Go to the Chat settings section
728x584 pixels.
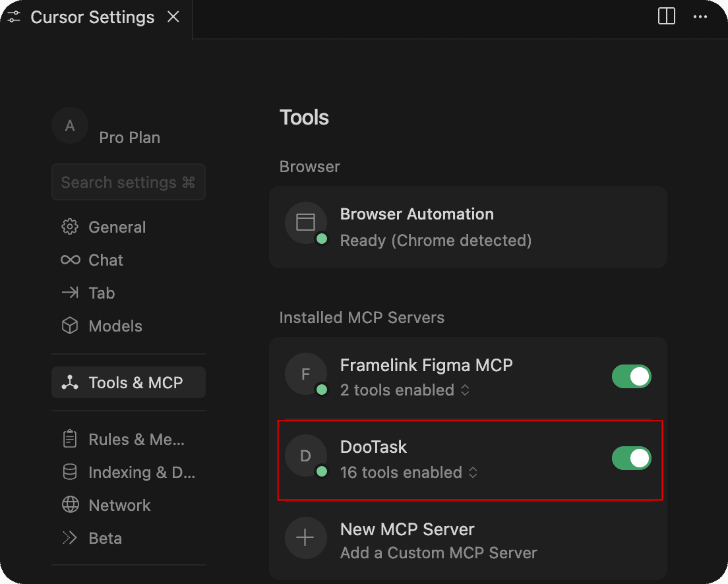coord(106,260)
